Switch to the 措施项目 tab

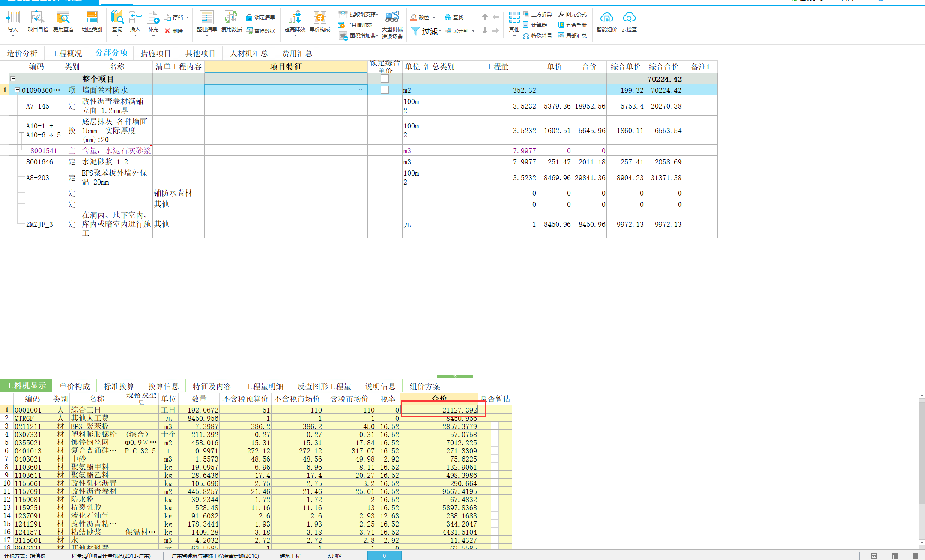[x=155, y=53]
